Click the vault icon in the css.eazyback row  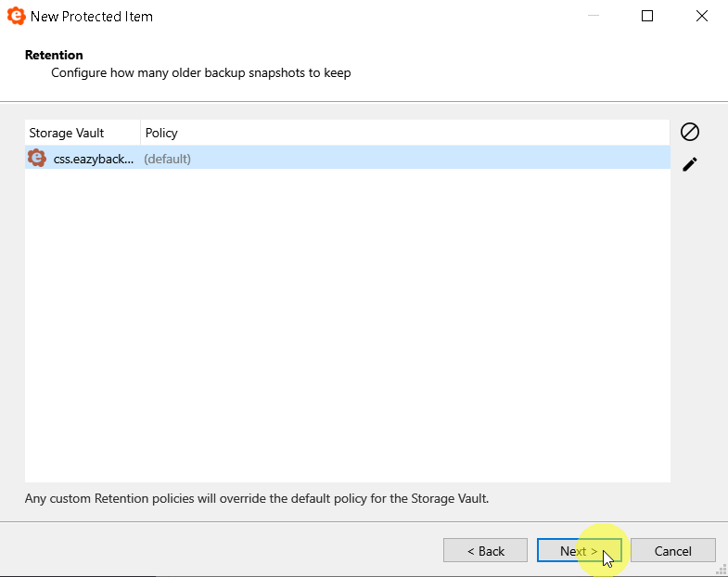(37, 158)
